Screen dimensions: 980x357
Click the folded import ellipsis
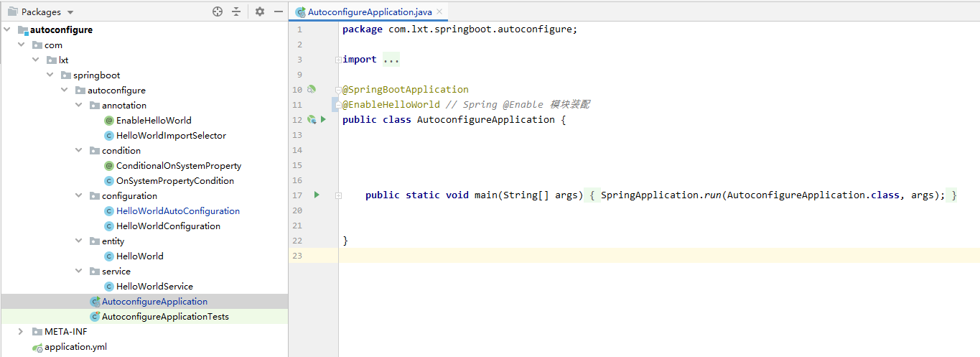coord(391,60)
